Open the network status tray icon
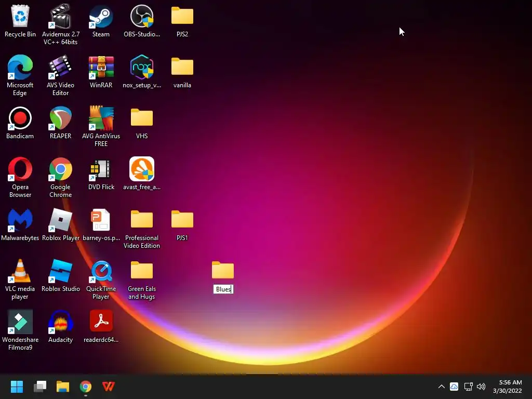Screen dimensions: 532x399 pyautogui.click(x=468, y=387)
